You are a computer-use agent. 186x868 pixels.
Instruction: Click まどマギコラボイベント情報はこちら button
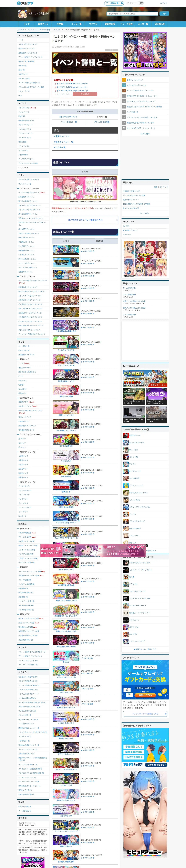(85, 220)
